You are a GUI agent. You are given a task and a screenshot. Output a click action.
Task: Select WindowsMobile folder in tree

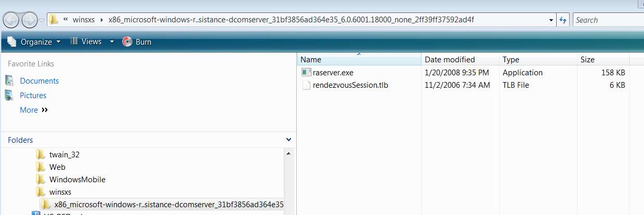[77, 180]
